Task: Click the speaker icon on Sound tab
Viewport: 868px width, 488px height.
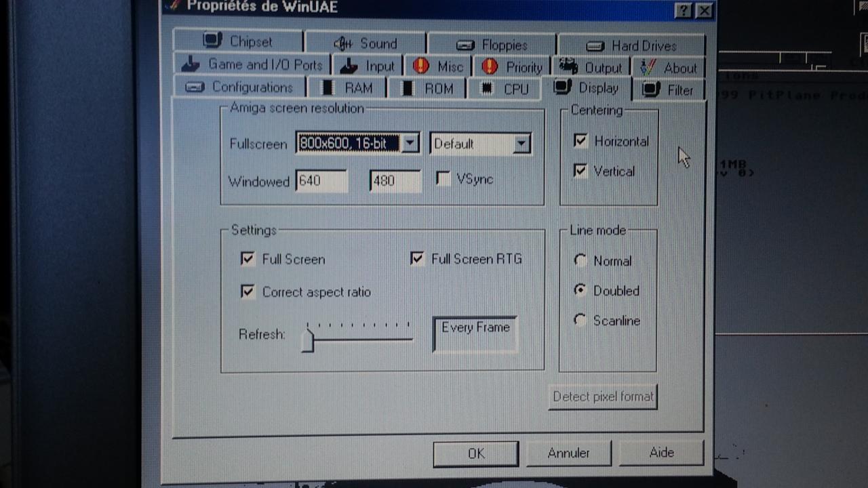Action: (x=343, y=44)
